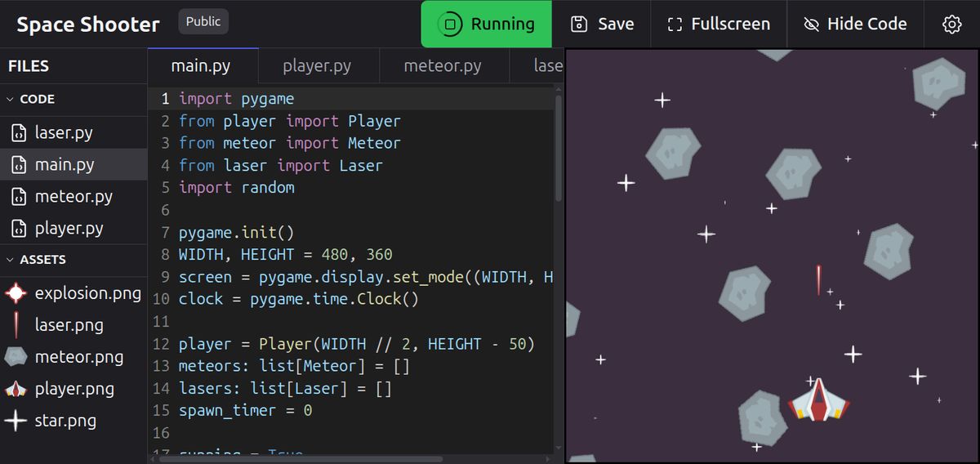This screenshot has height=464, width=980.
Task: Switch to the meteor.py tab
Action: coord(443,66)
